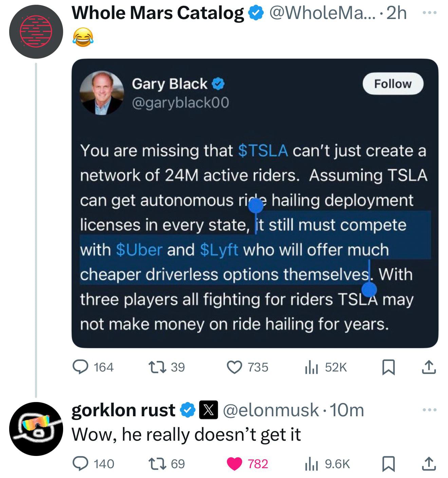Click the X affiliation badge beside gorklon rust
Viewport: 448px width, 478px height.
pyautogui.click(x=208, y=410)
